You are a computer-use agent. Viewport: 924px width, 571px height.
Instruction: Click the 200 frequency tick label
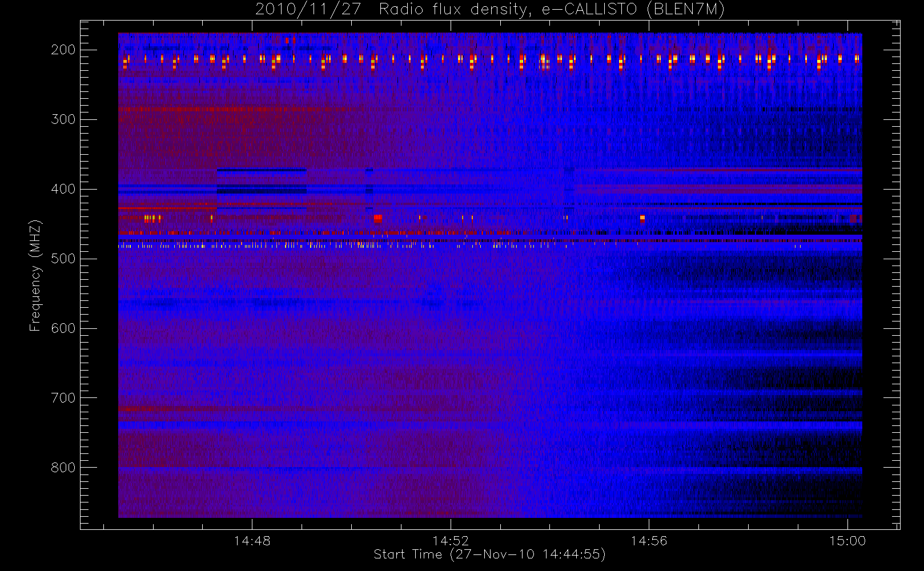[x=63, y=50]
